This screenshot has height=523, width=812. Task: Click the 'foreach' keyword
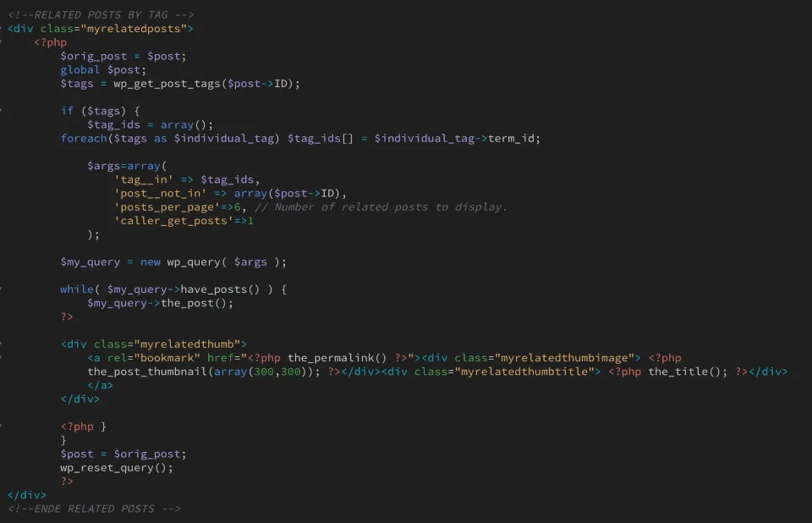[x=83, y=139]
